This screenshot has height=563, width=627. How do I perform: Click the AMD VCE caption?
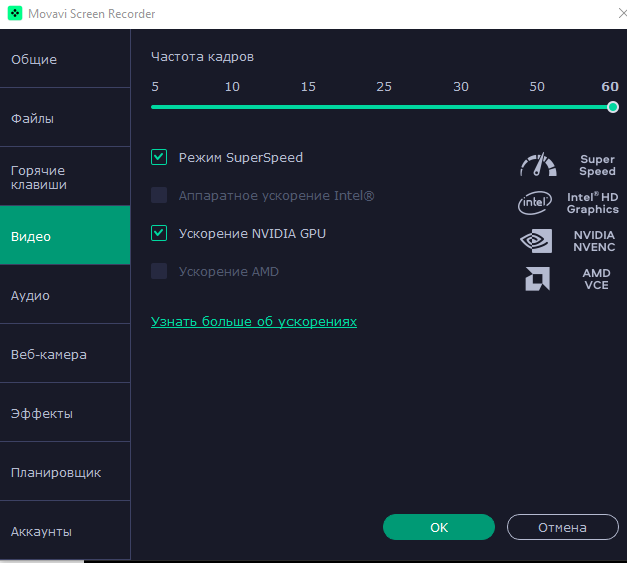[x=596, y=279]
